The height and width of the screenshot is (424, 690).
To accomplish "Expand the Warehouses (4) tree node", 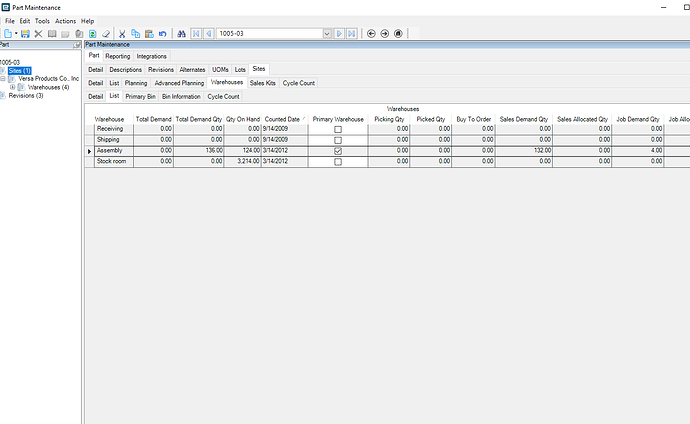I will [12, 87].
